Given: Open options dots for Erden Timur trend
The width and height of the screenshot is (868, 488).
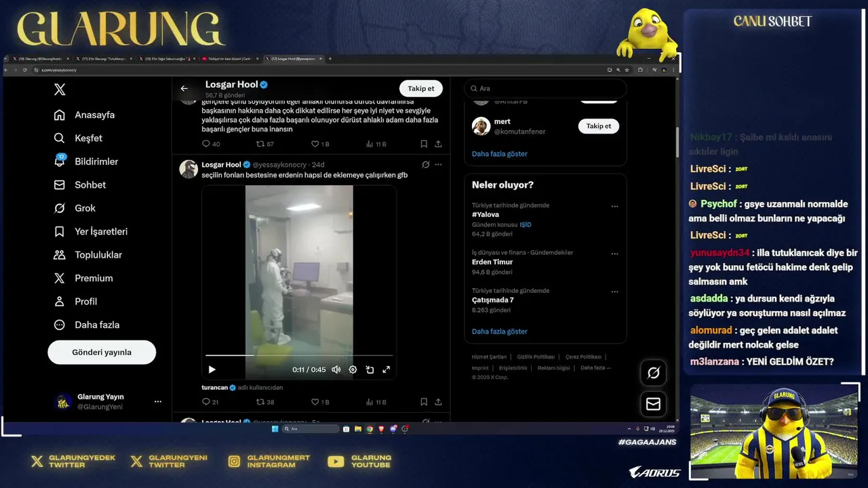Looking at the screenshot, I should tap(614, 254).
